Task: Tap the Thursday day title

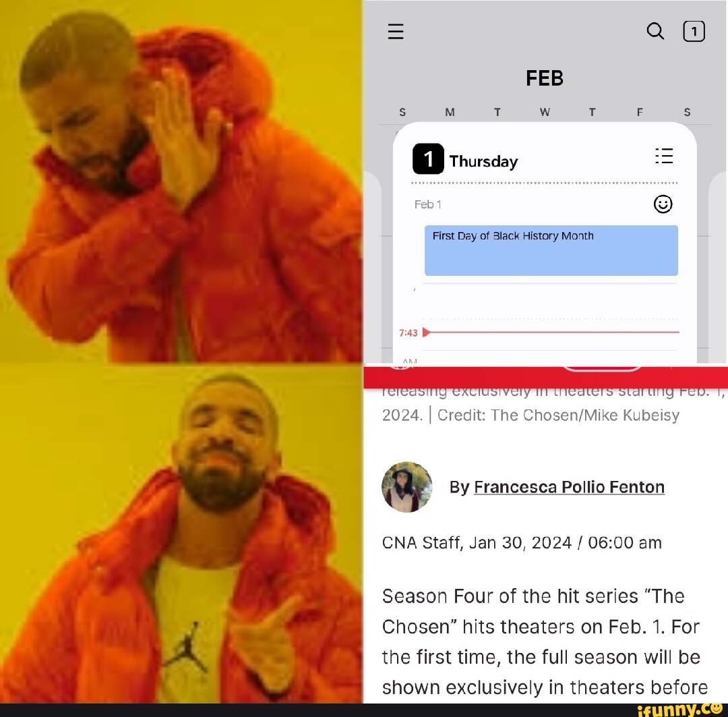Action: click(483, 161)
